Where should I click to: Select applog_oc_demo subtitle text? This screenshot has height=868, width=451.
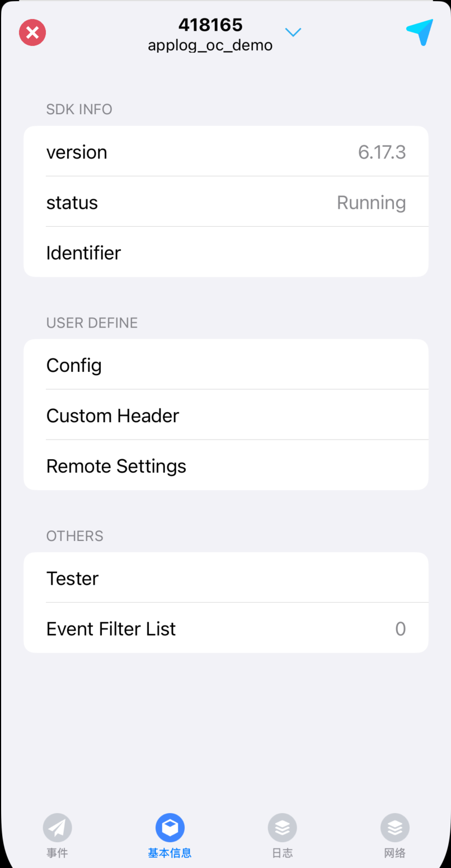pos(210,45)
